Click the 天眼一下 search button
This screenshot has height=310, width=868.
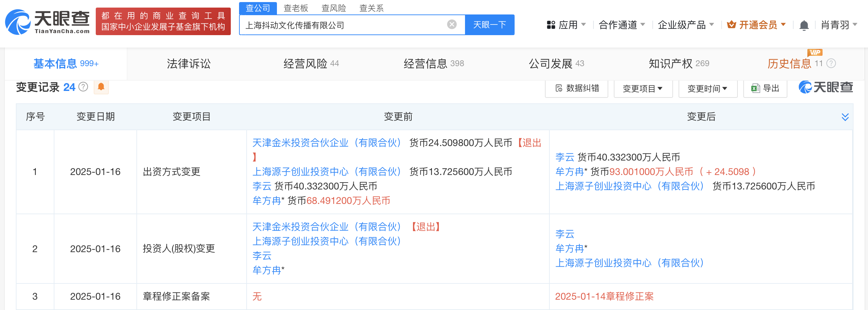489,25
